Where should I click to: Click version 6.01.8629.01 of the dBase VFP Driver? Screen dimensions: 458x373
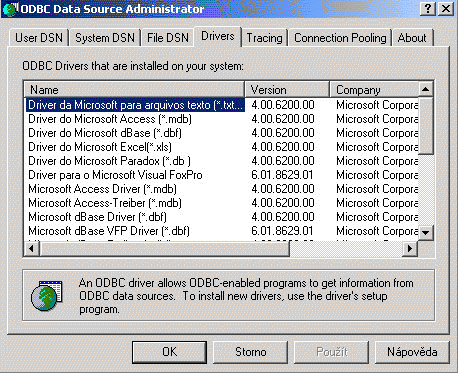(282, 231)
